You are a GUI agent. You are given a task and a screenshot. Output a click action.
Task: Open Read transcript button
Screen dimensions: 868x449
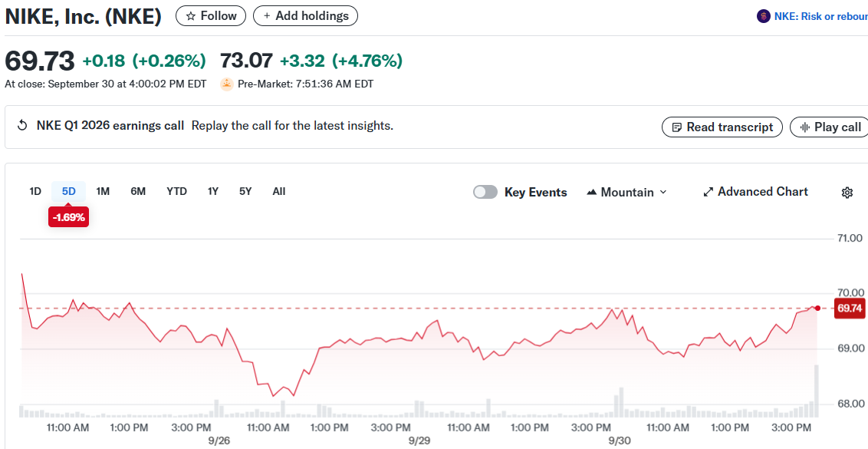722,127
